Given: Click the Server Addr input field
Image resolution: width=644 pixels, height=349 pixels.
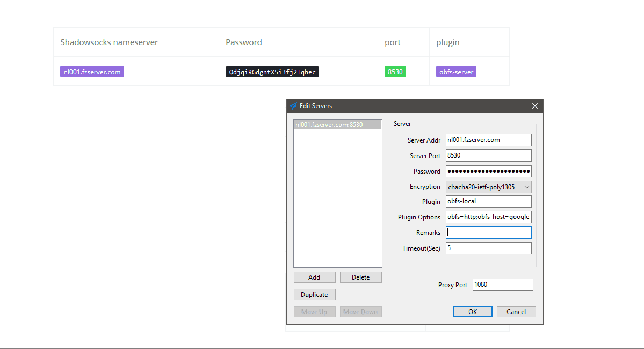Looking at the screenshot, I should click(488, 140).
